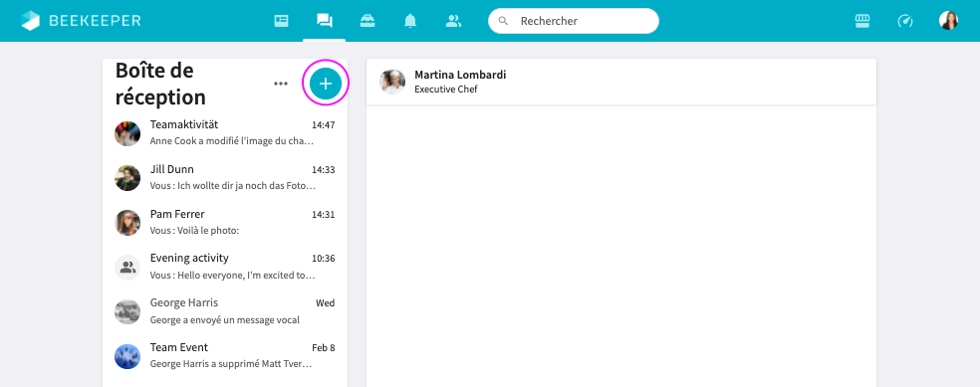Open the Evening activity group chat
Screen dimensions: 980x387
click(225, 268)
